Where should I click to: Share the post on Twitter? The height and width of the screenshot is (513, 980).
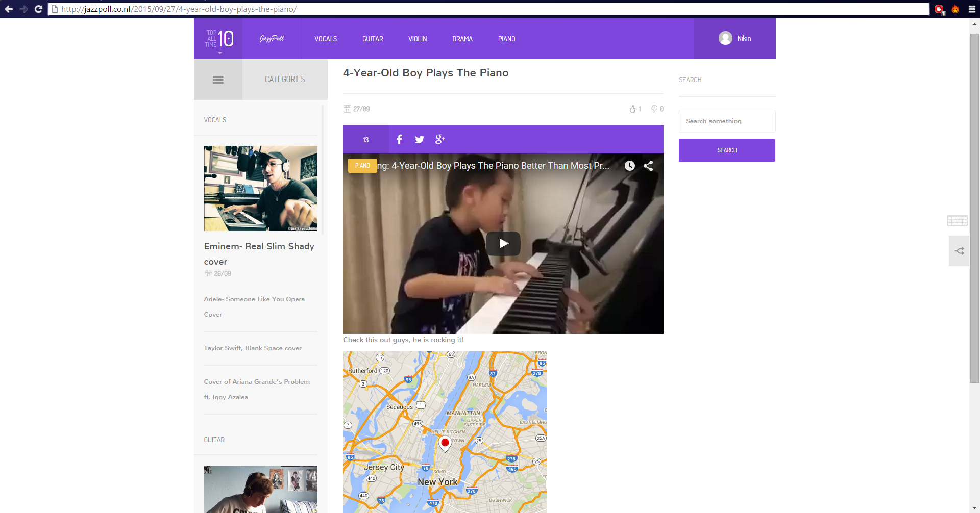pyautogui.click(x=420, y=140)
